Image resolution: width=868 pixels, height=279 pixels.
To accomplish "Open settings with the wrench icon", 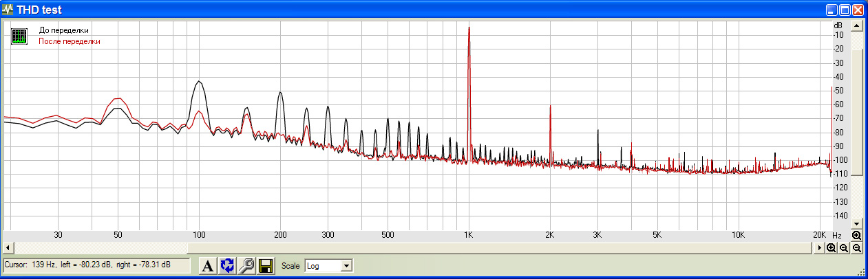I will (246, 266).
